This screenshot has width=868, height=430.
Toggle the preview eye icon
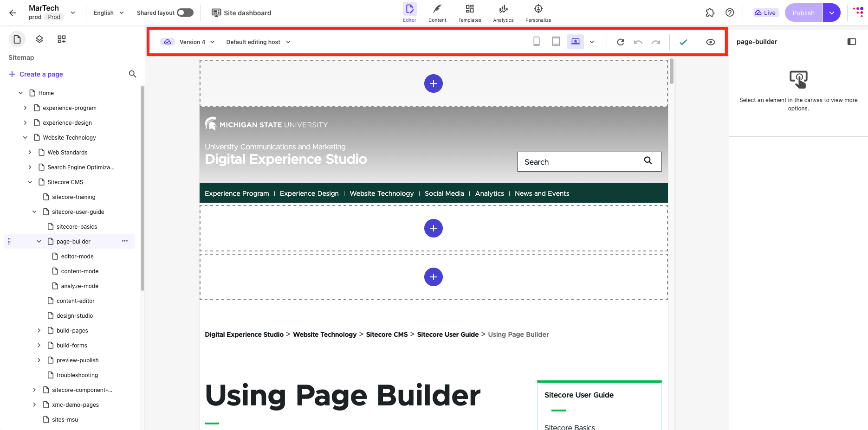711,42
